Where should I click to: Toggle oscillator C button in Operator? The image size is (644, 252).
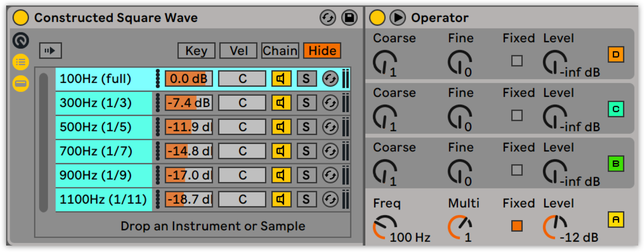tap(616, 109)
